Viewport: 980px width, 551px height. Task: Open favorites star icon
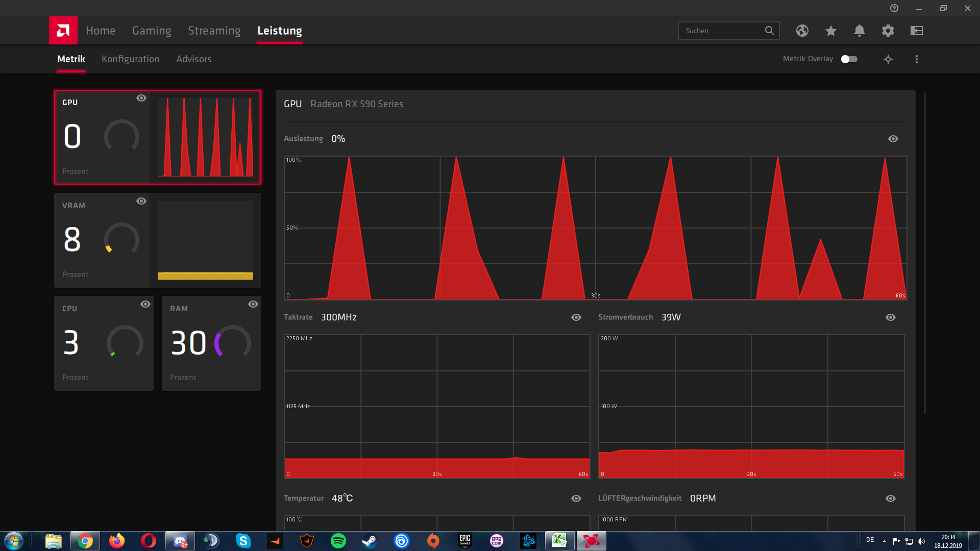tap(830, 31)
